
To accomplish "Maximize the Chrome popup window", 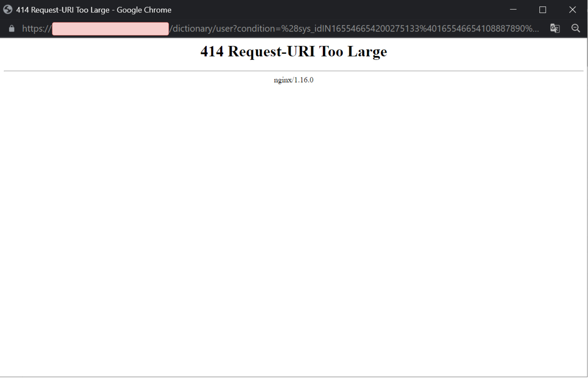I will tap(542, 10).
